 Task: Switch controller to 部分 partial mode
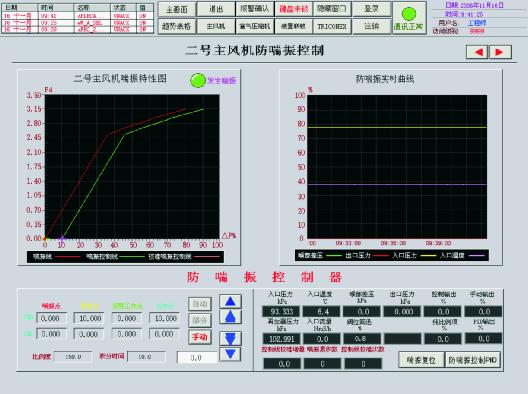tap(200, 320)
